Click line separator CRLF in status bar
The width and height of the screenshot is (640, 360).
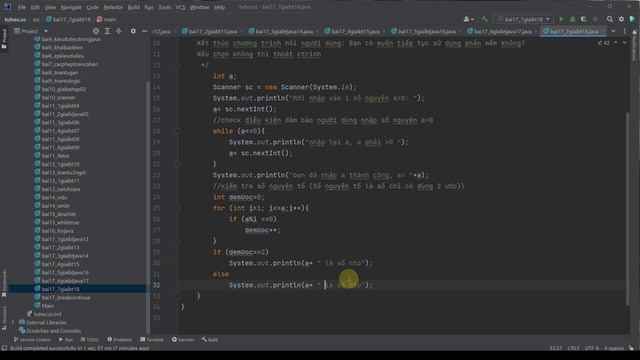coord(573,348)
